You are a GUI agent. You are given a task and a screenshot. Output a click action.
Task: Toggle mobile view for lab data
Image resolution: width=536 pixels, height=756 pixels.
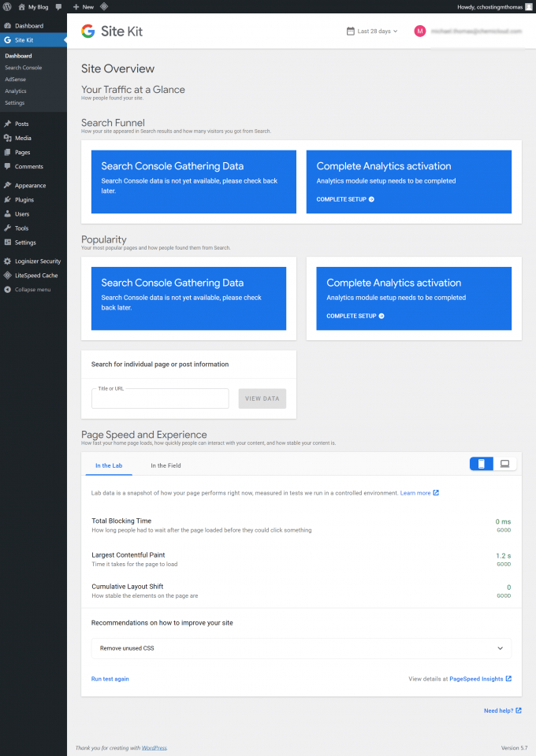click(x=481, y=463)
